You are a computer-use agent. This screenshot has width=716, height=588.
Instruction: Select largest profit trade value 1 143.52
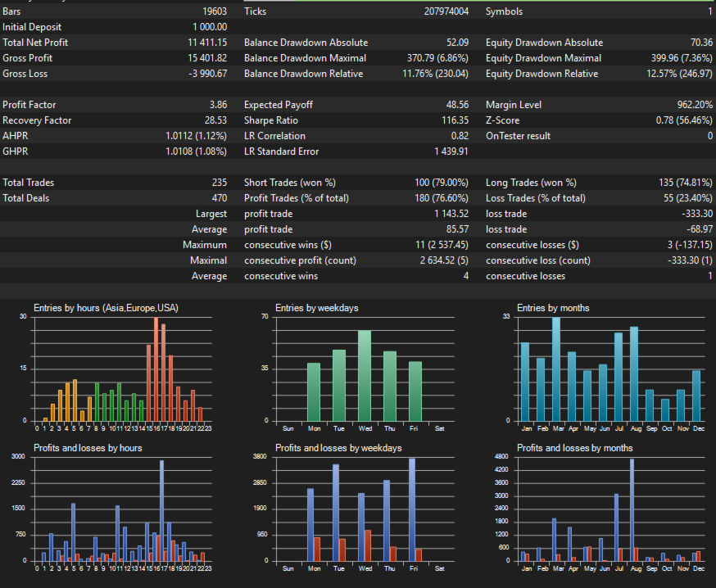click(x=451, y=213)
